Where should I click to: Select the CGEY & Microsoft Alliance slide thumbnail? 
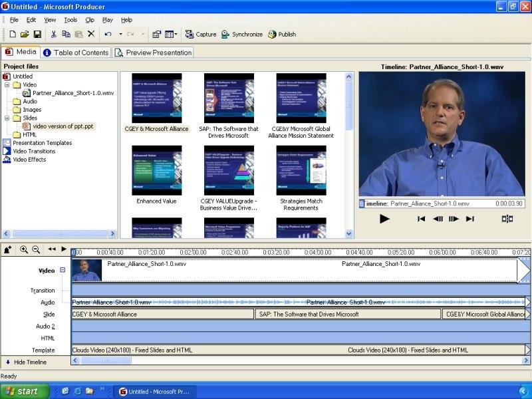[x=157, y=98]
